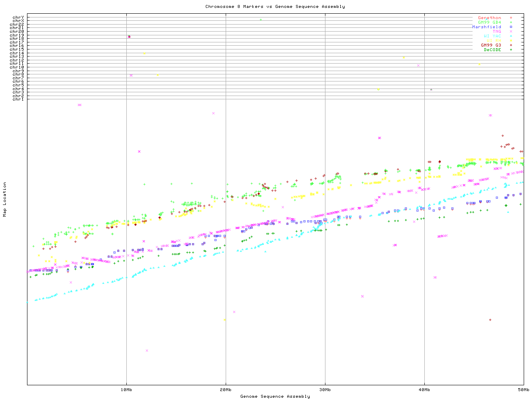Click the 20Mb x-axis tick label
Image resolution: width=532 pixels, height=399 pixels.
pyautogui.click(x=226, y=390)
